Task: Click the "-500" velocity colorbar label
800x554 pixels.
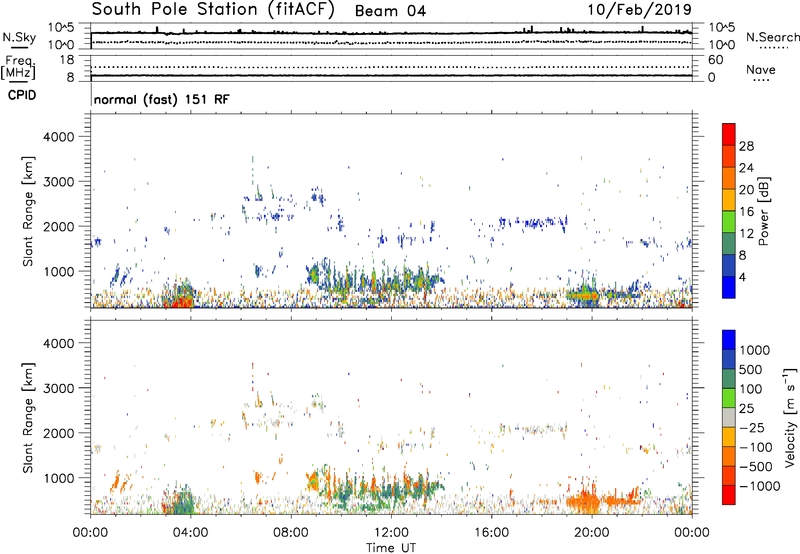Action: coord(756,467)
